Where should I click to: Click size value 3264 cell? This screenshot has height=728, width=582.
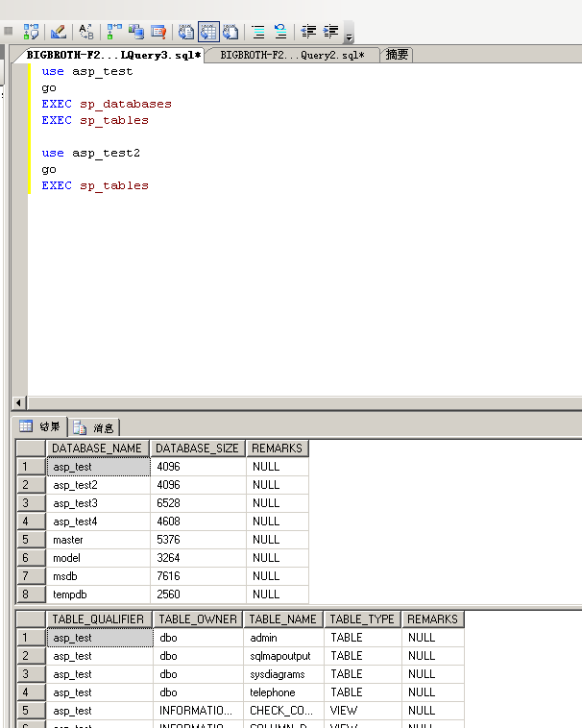[198, 558]
